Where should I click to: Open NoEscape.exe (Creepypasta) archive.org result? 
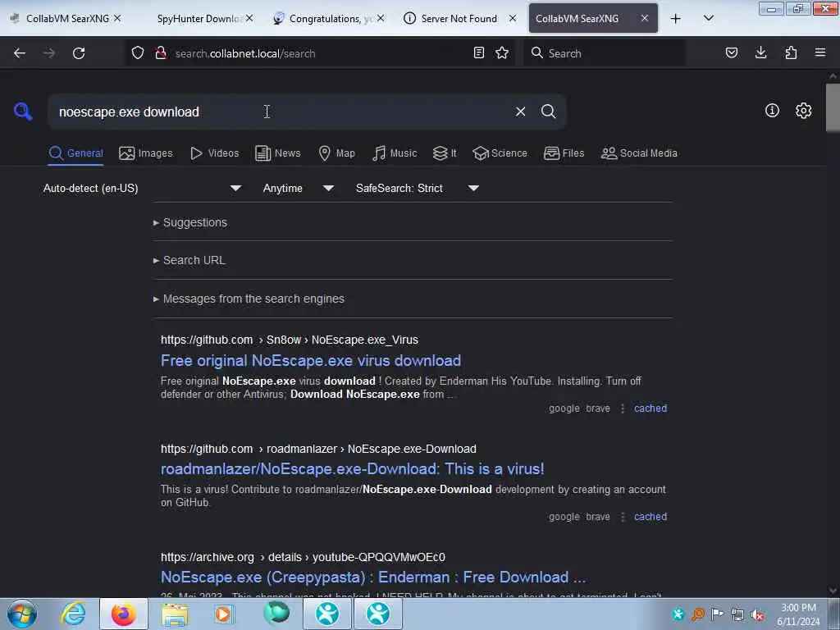click(x=373, y=577)
